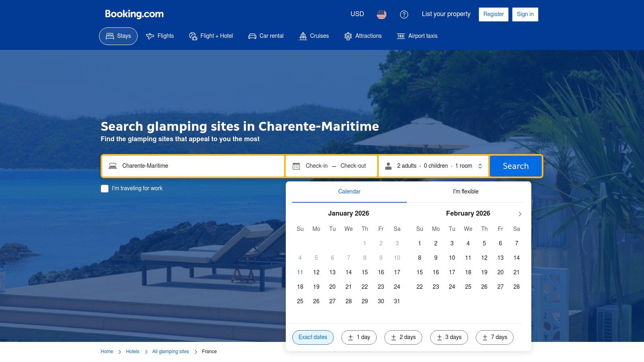Open the Flights tab

(160, 36)
